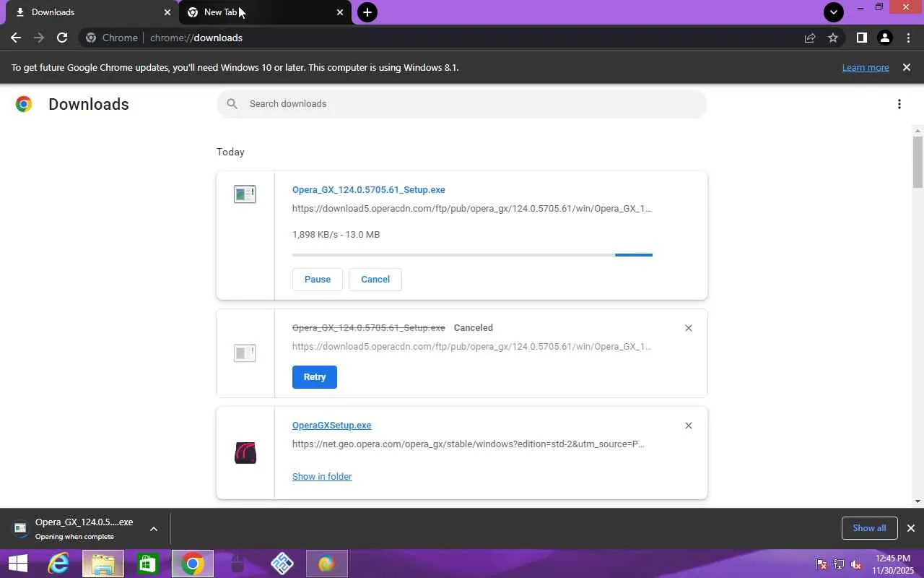This screenshot has width=924, height=578.
Task: Click the struck-through canceled Opera_GX file name
Action: pyautogui.click(x=368, y=328)
